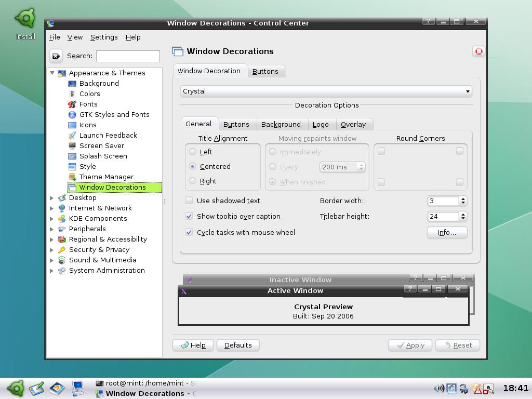
Task: Open the Crystal decoration dropdown
Action: pyautogui.click(x=326, y=91)
